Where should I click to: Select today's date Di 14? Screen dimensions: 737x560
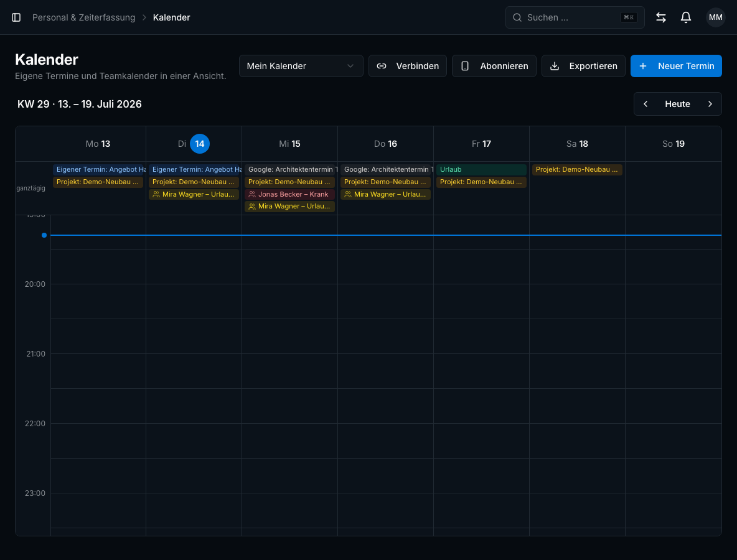click(x=200, y=144)
